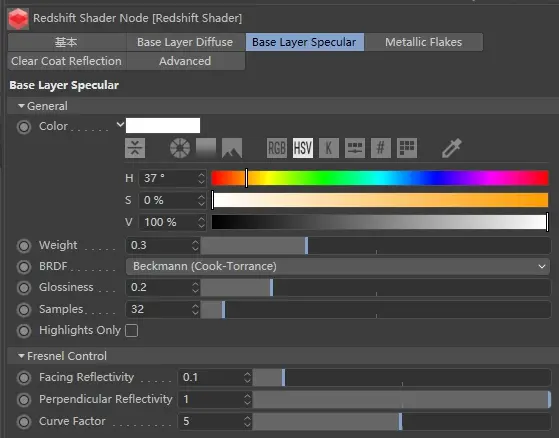559x438 pixels.
Task: Toggle the Color parameter animation dot
Action: [24, 127]
